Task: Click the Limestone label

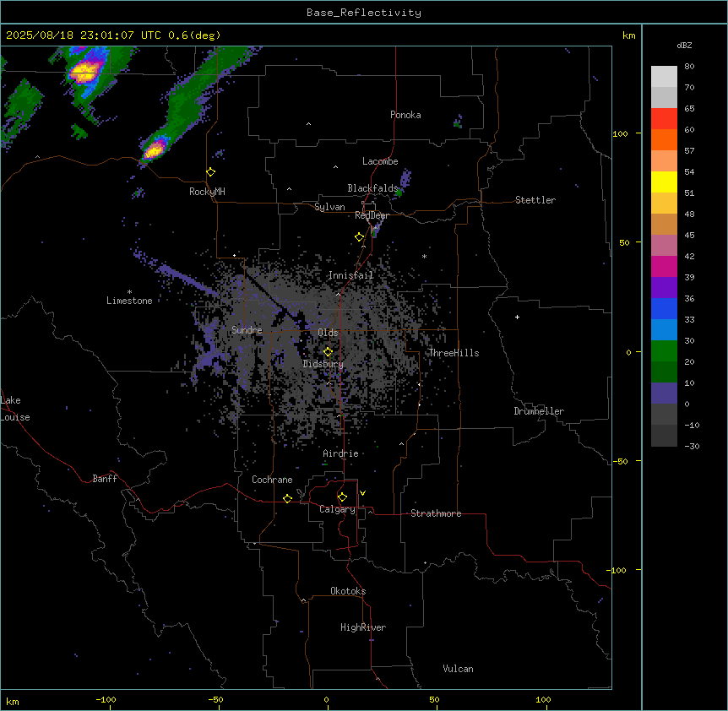Action: [x=129, y=301]
